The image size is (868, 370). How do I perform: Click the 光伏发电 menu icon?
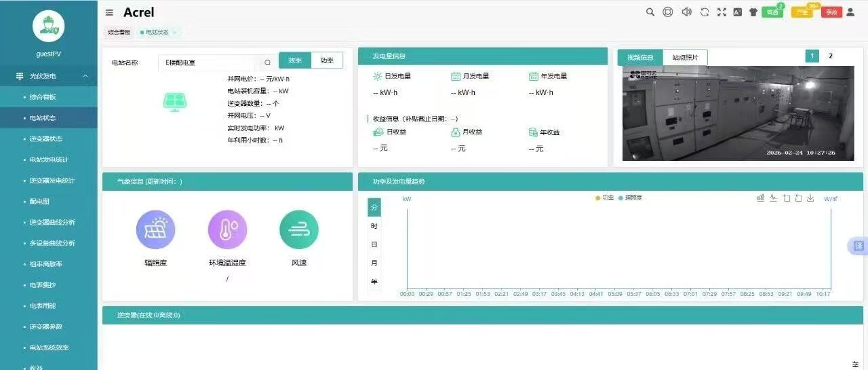pyautogui.click(x=20, y=77)
